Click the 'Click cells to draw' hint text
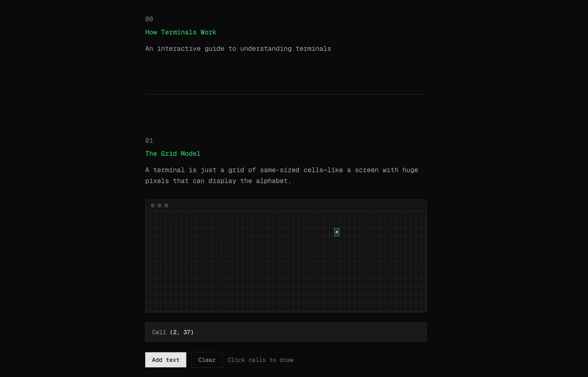 [x=260, y=360]
